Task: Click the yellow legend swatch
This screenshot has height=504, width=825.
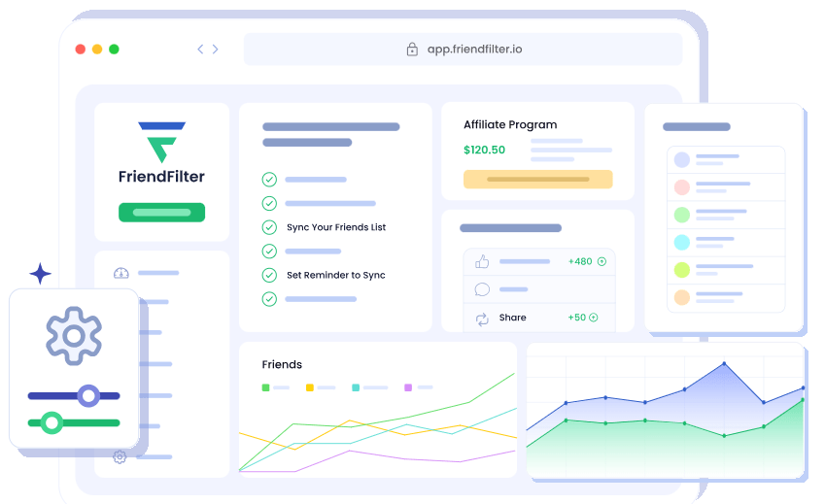Action: 310,387
